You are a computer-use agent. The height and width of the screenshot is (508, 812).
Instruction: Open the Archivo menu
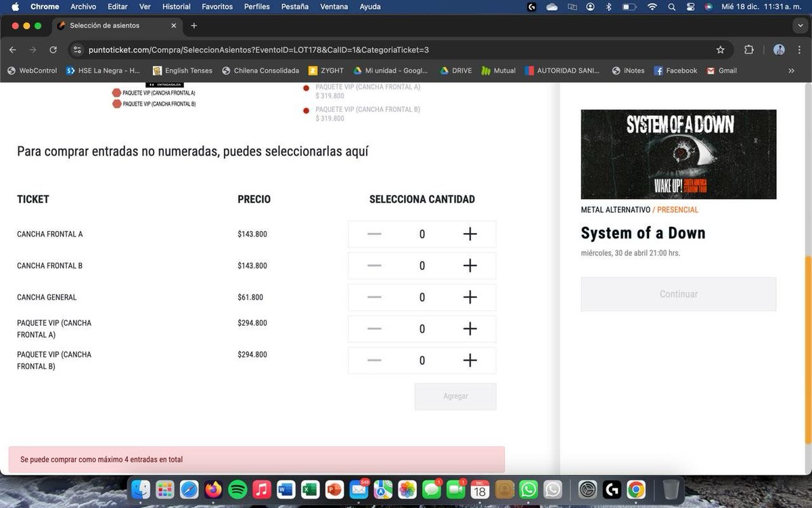[83, 7]
